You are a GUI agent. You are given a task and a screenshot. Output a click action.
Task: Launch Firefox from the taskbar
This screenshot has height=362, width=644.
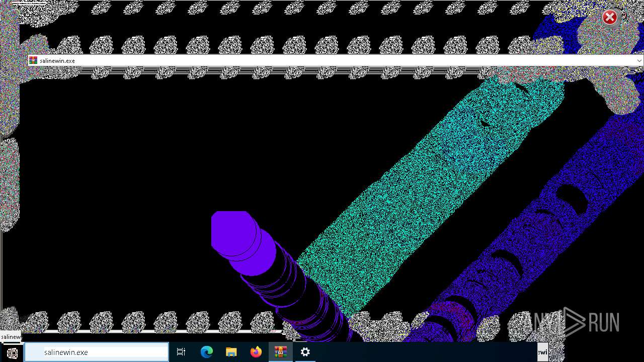point(256,352)
